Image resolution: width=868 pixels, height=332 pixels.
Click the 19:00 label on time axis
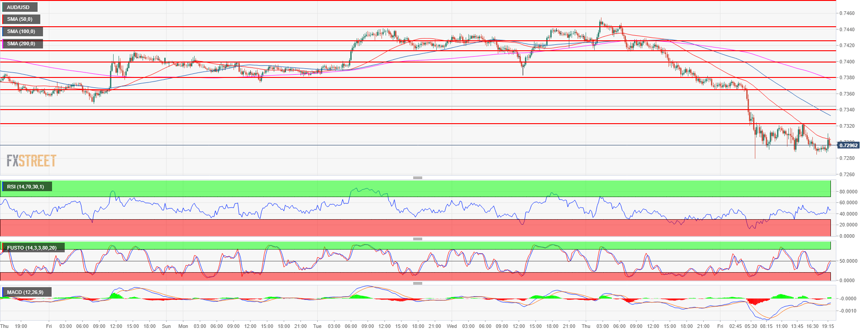point(21,326)
